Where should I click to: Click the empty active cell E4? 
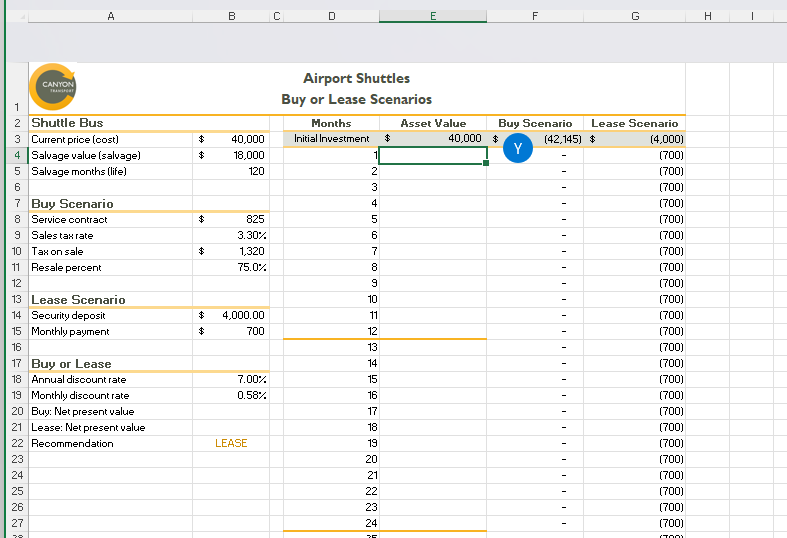(x=433, y=155)
